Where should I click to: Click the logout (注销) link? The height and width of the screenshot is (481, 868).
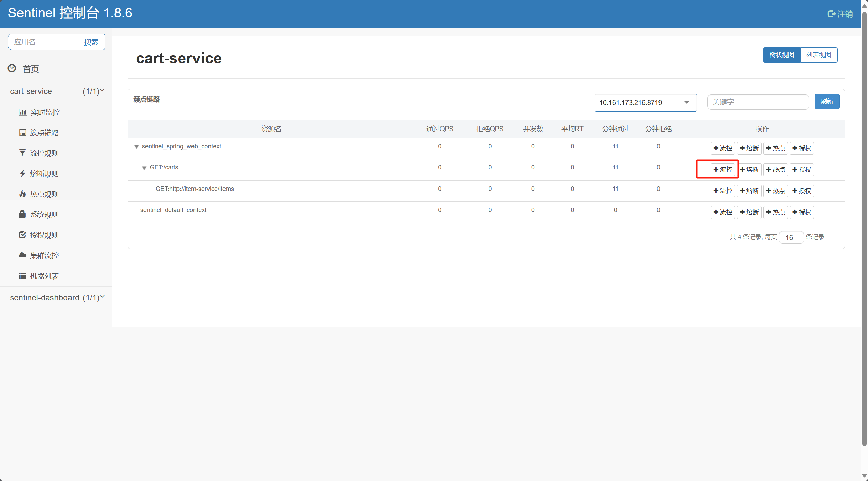840,14
